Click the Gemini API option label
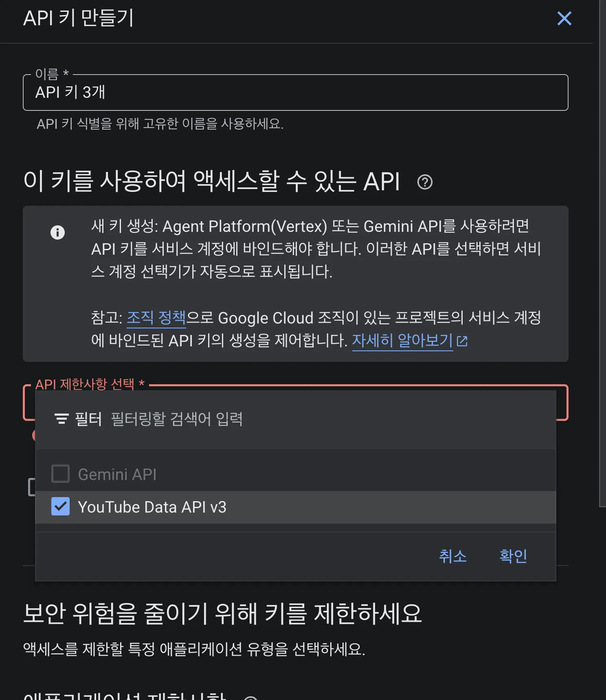 pos(117,475)
